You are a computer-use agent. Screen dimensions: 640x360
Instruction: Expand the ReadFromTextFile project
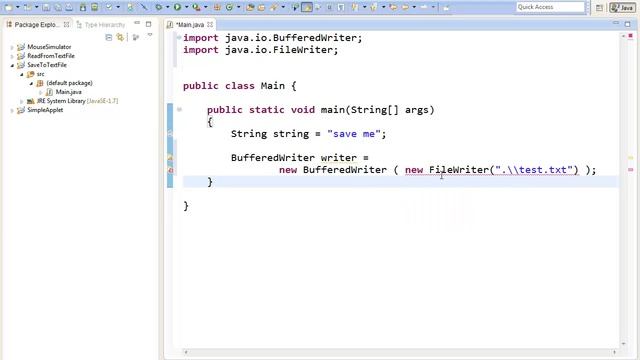[12, 56]
